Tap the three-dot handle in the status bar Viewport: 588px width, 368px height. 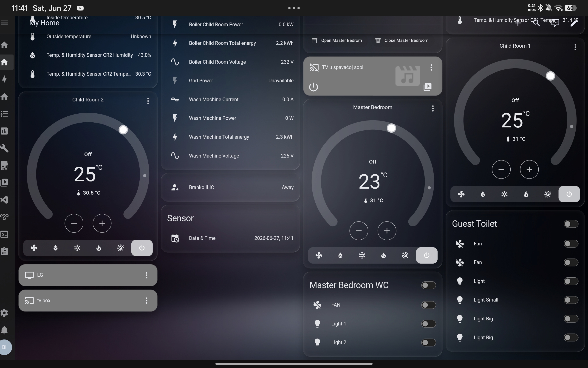click(294, 8)
